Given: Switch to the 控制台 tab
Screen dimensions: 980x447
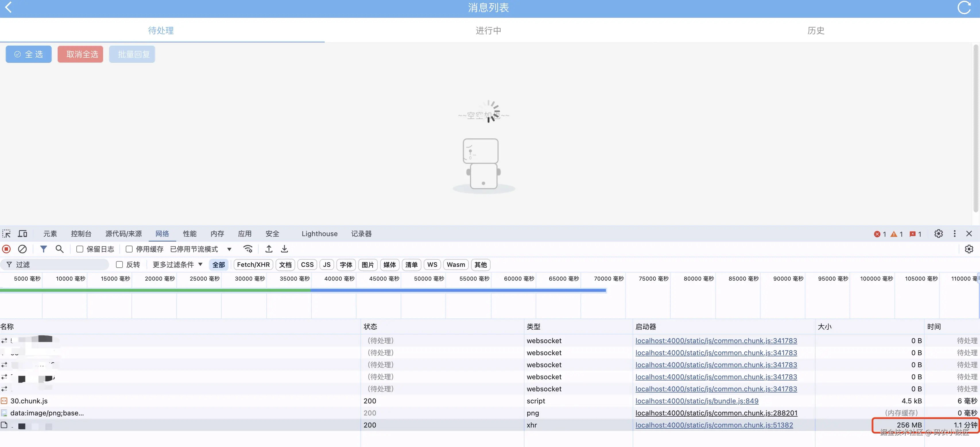Looking at the screenshot, I should [81, 233].
